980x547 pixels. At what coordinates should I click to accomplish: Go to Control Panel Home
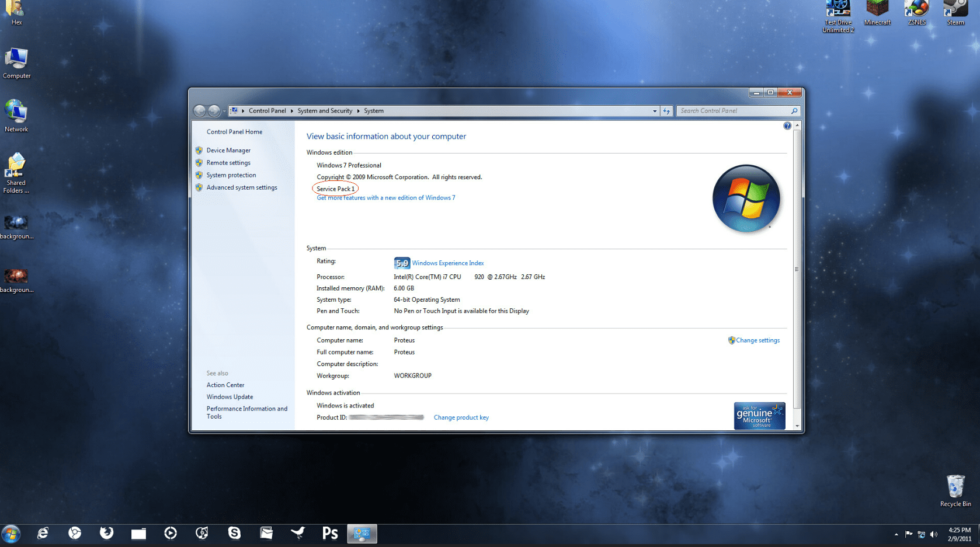click(x=234, y=132)
